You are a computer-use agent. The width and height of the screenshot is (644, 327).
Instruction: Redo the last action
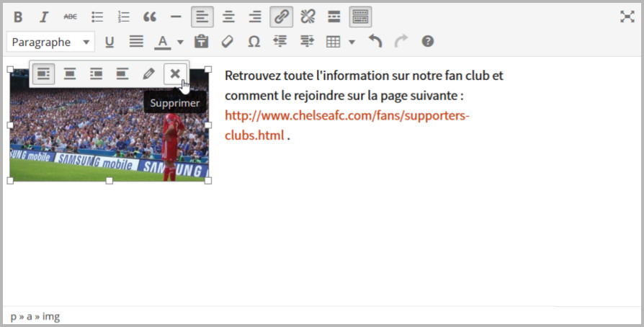[401, 42]
